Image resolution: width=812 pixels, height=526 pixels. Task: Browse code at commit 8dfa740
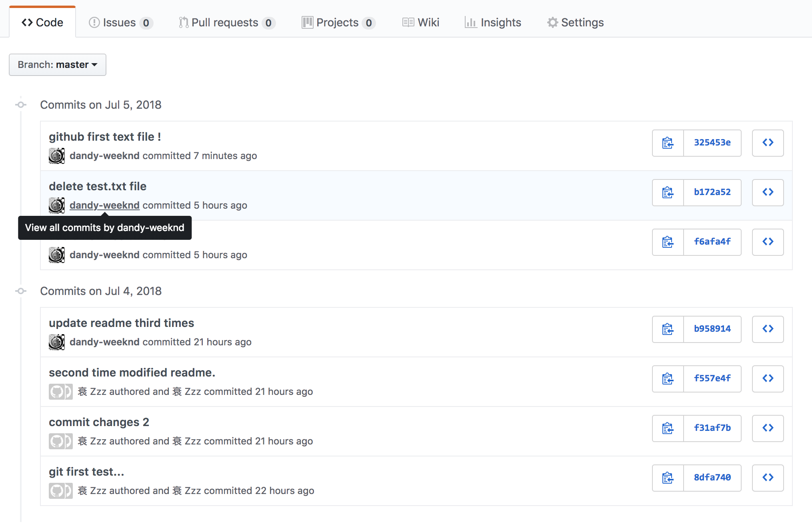[x=768, y=478]
